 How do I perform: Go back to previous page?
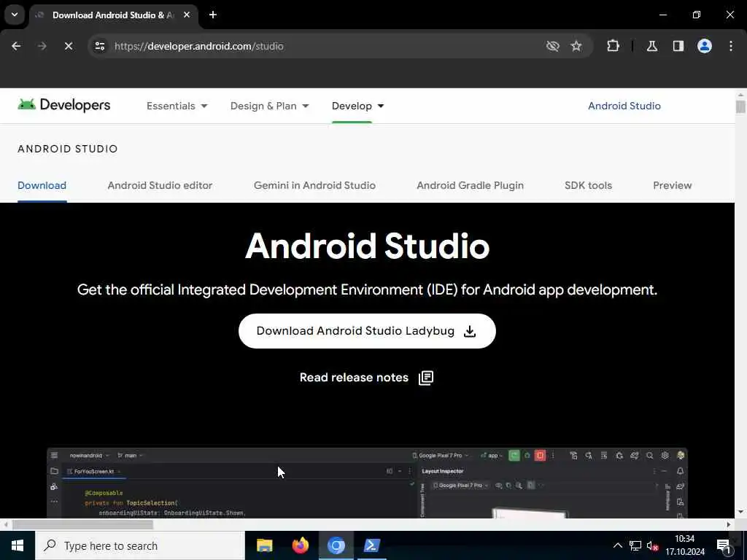tap(16, 46)
